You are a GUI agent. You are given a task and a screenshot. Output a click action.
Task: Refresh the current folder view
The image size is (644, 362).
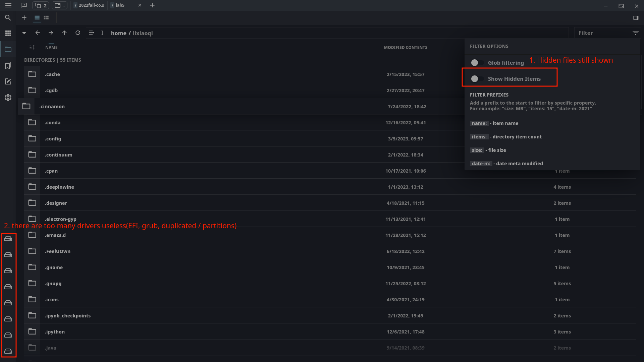coord(78,33)
